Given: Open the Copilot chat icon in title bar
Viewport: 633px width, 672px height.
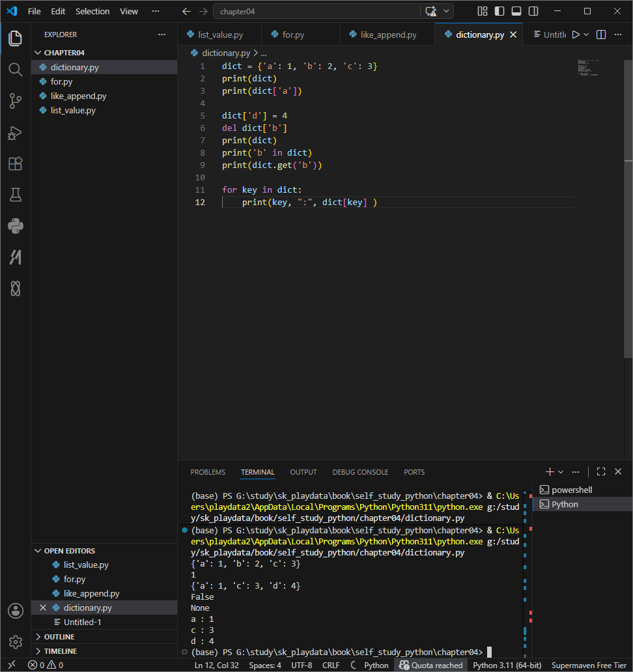Looking at the screenshot, I should pyautogui.click(x=431, y=12).
